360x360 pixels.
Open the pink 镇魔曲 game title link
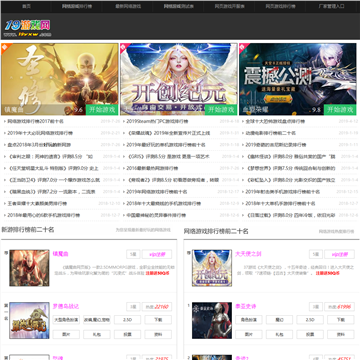coord(60,254)
